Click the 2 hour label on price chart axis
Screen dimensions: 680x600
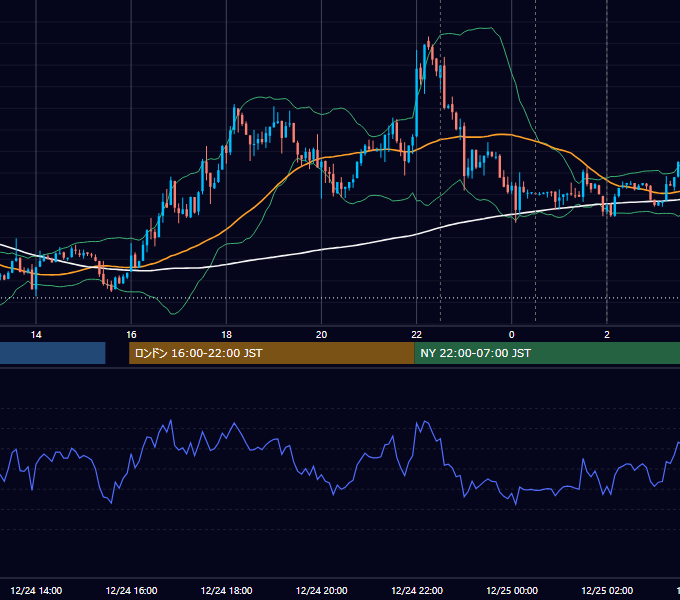click(x=607, y=335)
